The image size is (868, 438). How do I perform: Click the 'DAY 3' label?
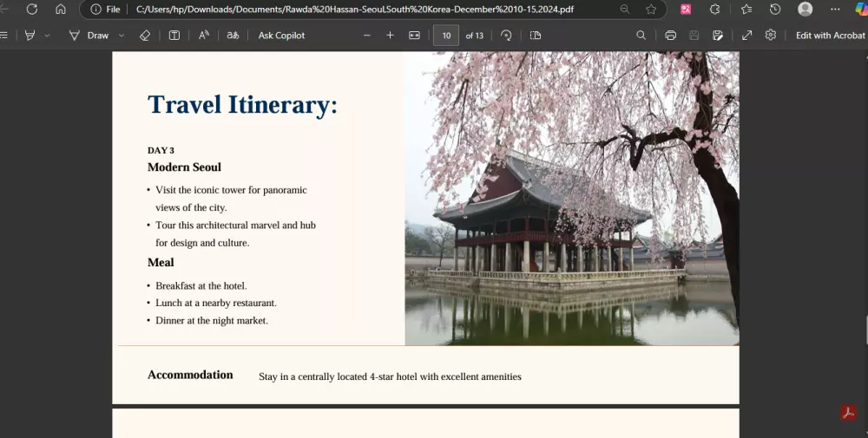point(161,150)
